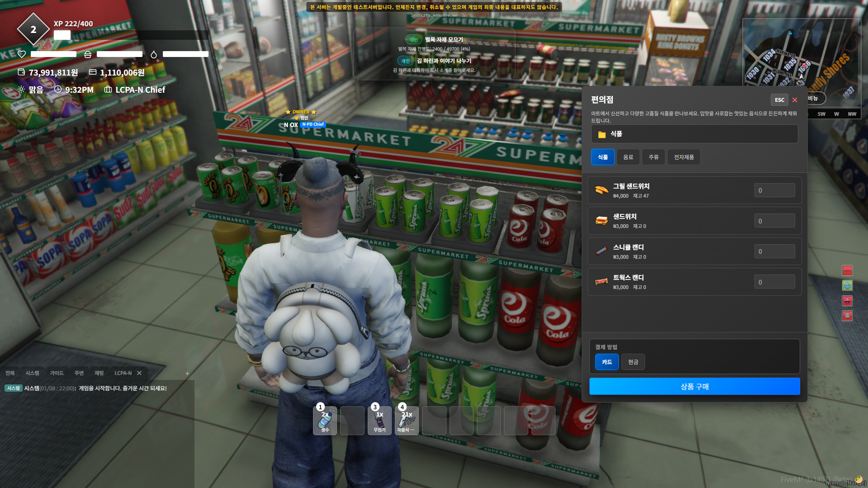
Task: Click the grilled sandwich item icon
Action: [601, 190]
